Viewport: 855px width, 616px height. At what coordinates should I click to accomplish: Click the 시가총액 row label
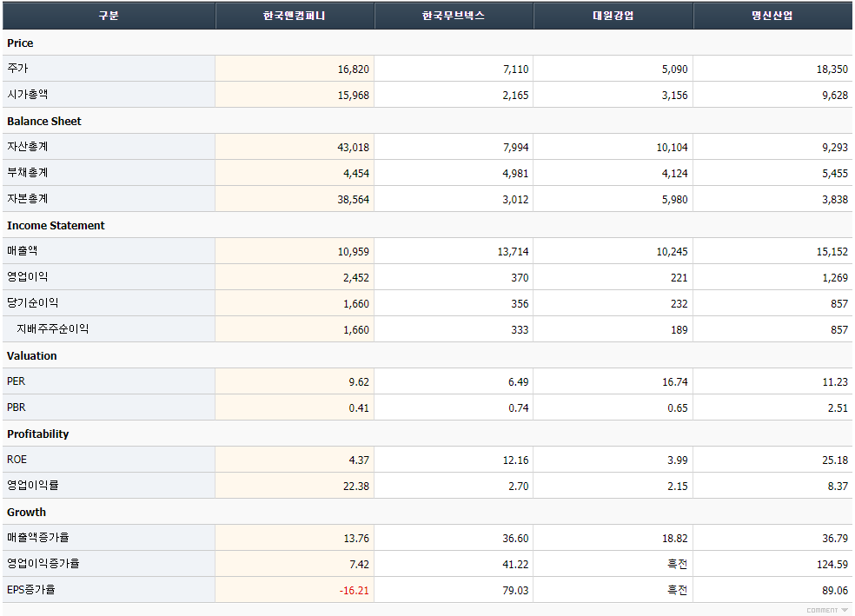pos(27,95)
